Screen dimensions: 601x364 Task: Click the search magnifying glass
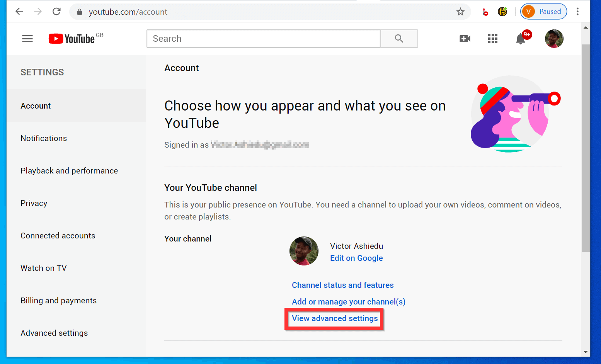click(x=399, y=39)
